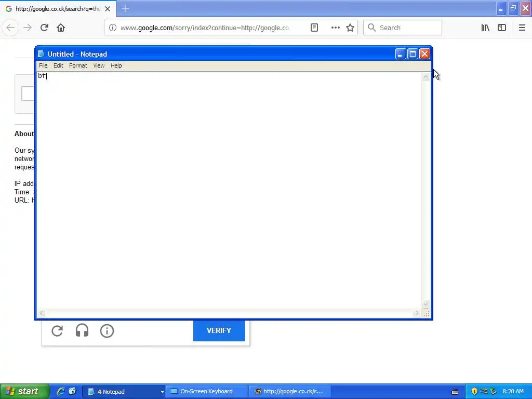
Task: Switch to audio captcha headphones icon
Action: (x=82, y=331)
